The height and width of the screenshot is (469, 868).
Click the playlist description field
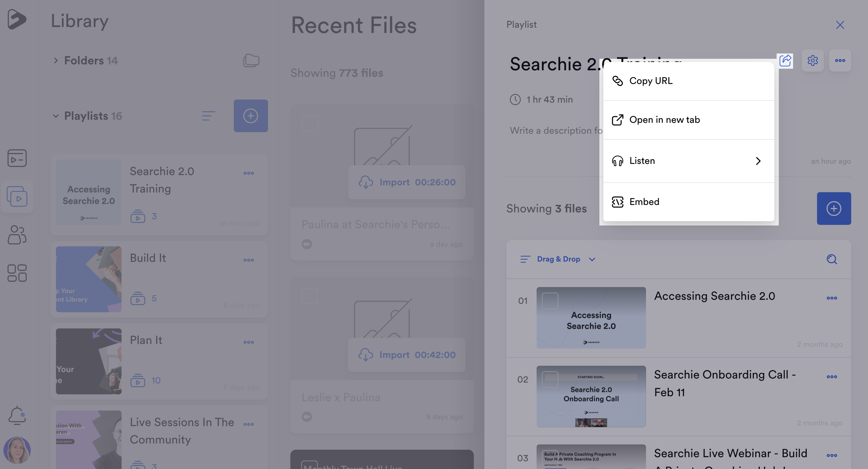click(556, 131)
